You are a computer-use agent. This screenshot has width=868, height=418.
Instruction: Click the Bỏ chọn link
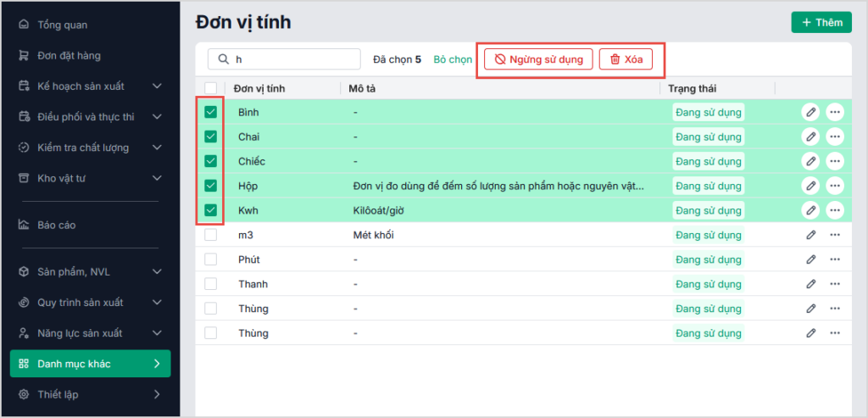point(453,59)
